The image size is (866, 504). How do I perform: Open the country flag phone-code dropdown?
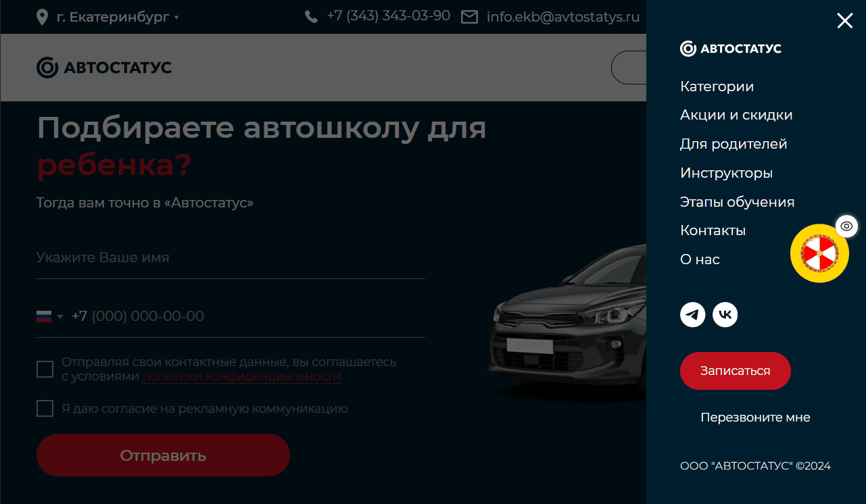click(49, 316)
